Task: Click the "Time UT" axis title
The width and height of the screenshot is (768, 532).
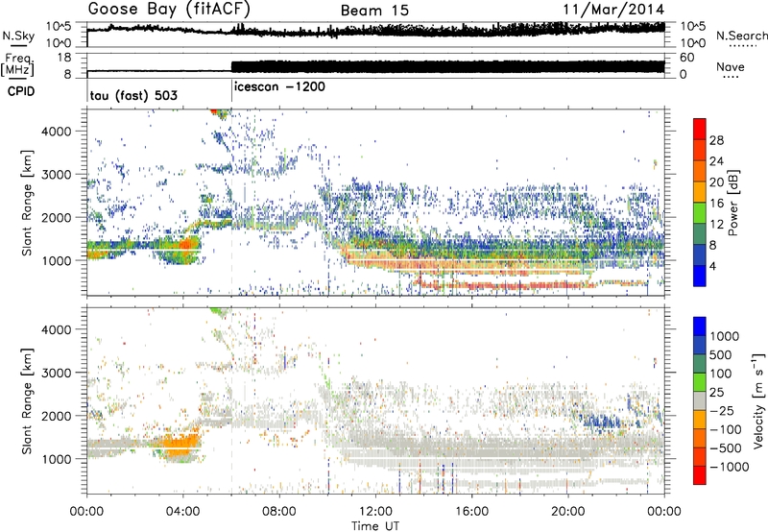Action: (x=375, y=526)
